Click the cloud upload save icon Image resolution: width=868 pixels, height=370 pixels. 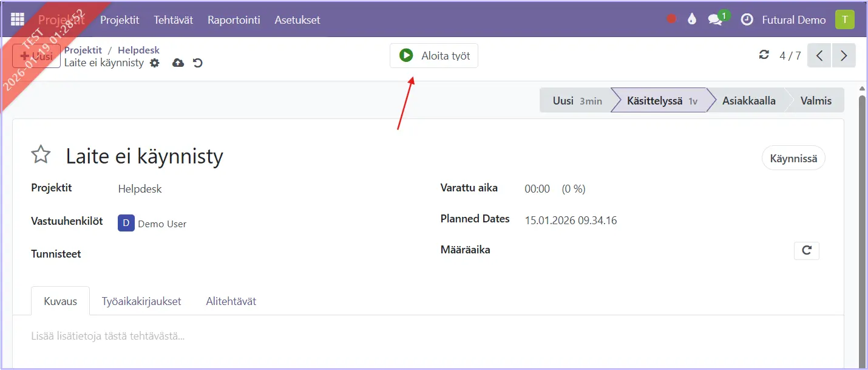point(178,63)
